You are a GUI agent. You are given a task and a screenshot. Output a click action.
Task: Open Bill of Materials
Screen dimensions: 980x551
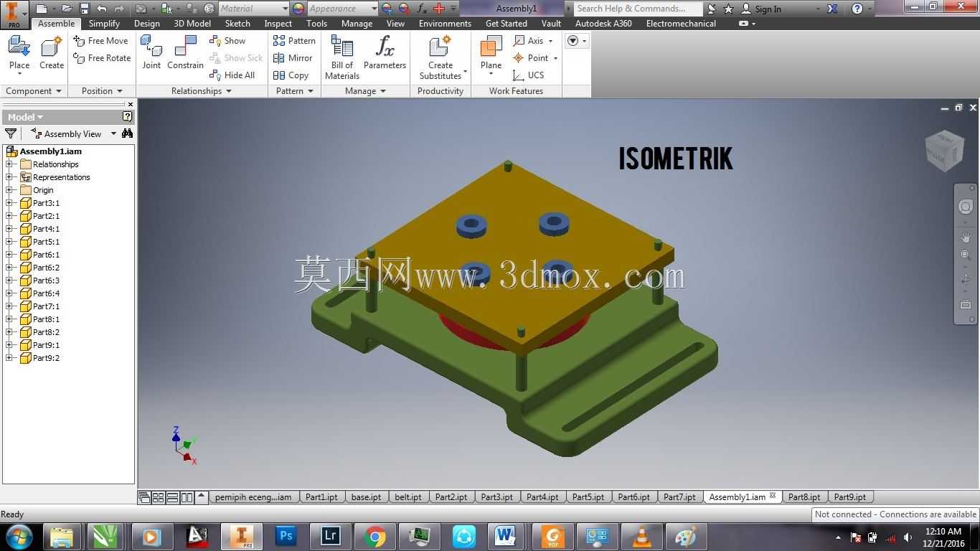[342, 57]
